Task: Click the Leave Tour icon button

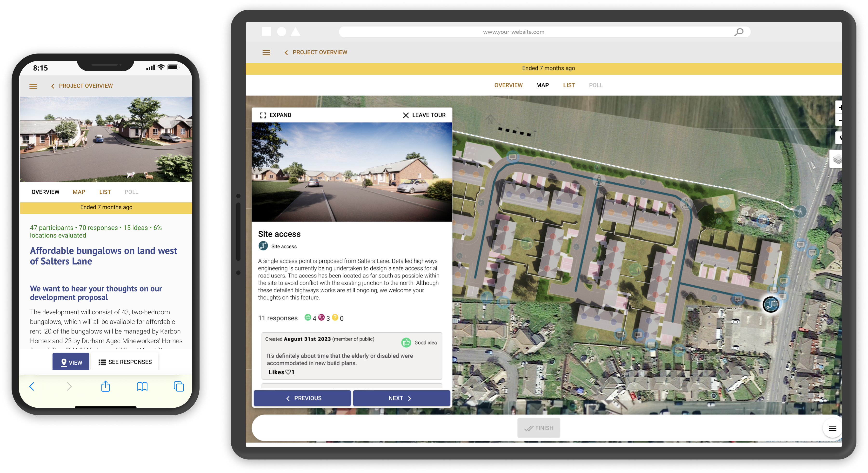Action: click(x=406, y=115)
